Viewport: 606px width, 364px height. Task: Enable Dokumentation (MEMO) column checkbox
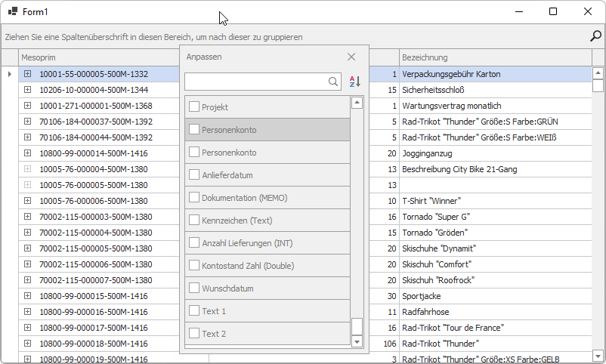click(x=194, y=197)
